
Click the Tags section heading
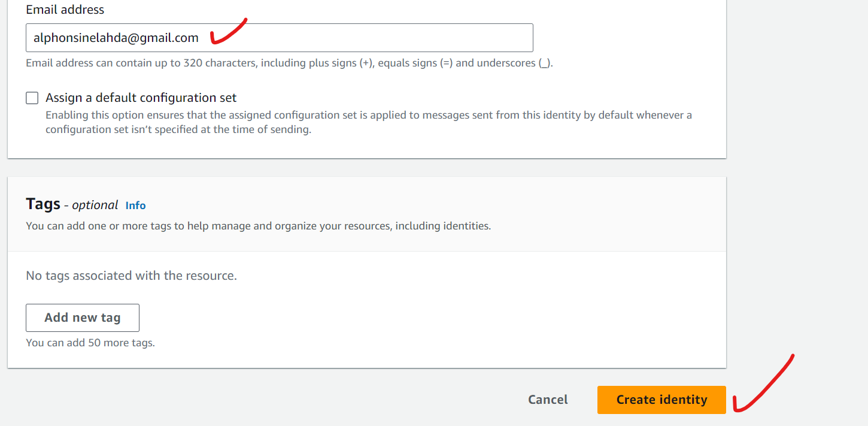pos(43,204)
